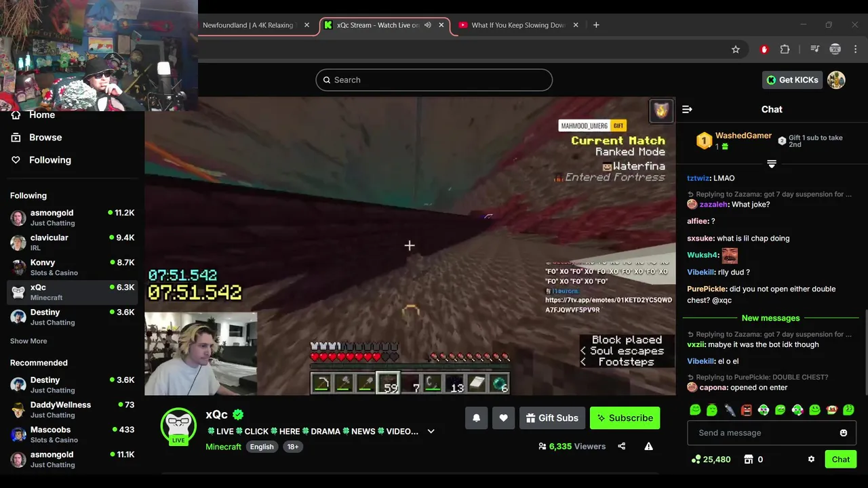This screenshot has width=868, height=488.
Task: Open channel points 25,480 balance
Action: point(711,459)
